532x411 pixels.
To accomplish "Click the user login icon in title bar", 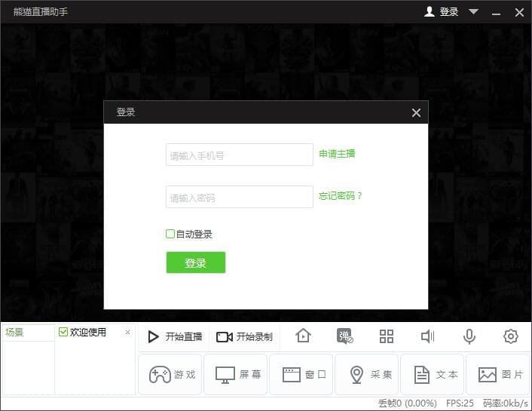I will [430, 11].
